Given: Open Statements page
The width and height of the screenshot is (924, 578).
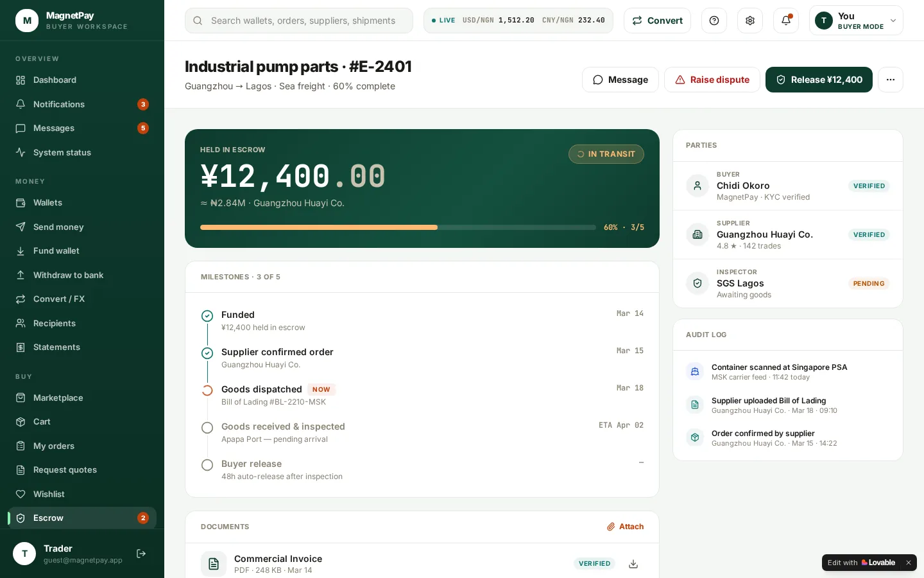Looking at the screenshot, I should pos(82,347).
